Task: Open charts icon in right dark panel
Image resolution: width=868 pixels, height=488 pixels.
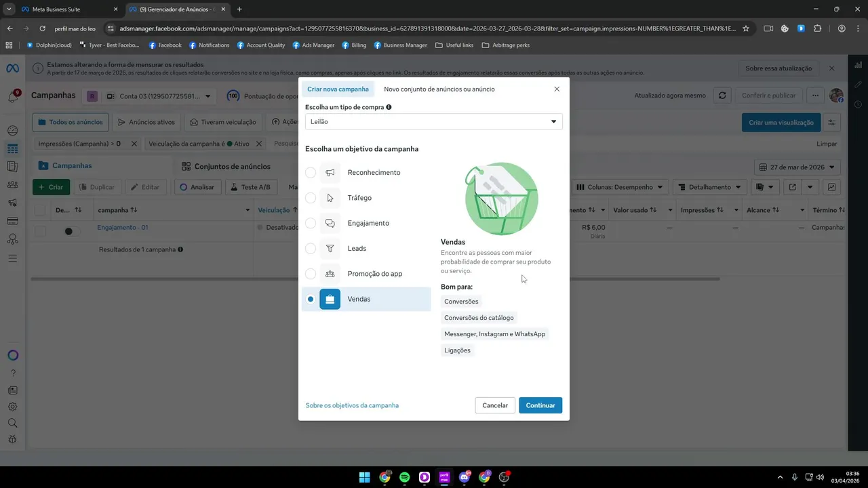Action: coord(858,65)
